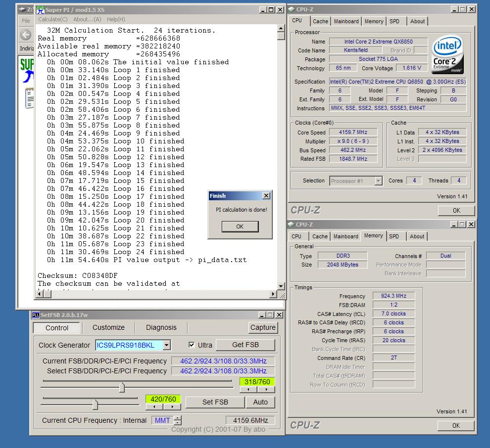Switch to Mainboard tab in lower CPU-Z
The image size is (490, 448).
[x=346, y=236]
